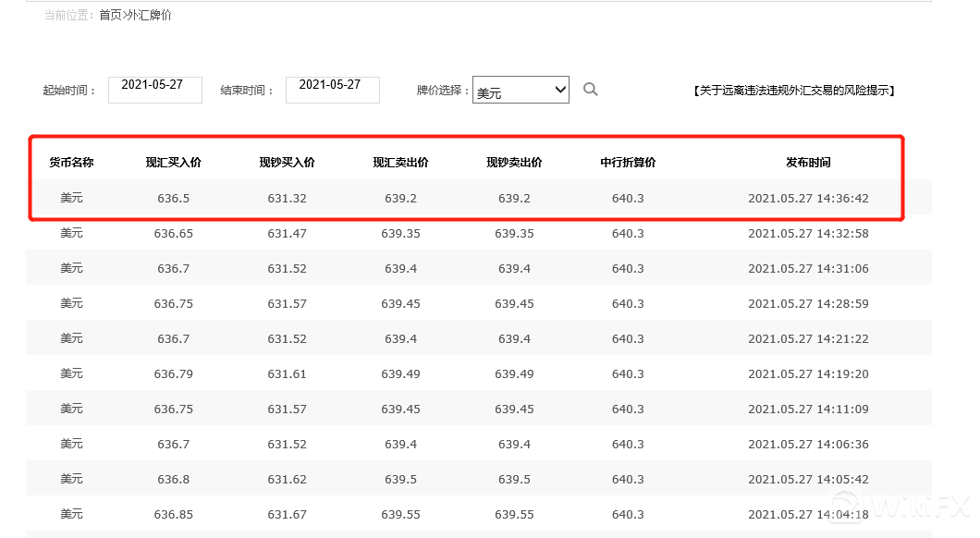
Task: Click the timestamp 2021.05.27 14:04:18
Action: (808, 514)
